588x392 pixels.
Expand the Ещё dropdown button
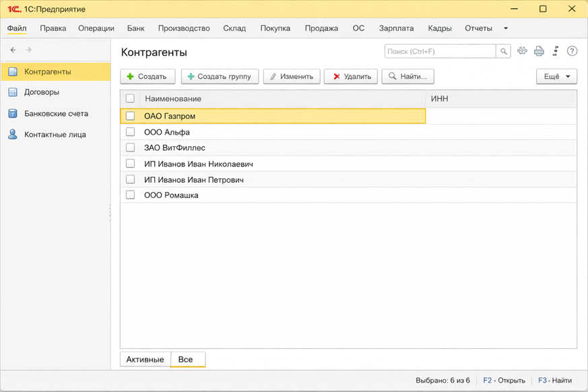(x=556, y=77)
